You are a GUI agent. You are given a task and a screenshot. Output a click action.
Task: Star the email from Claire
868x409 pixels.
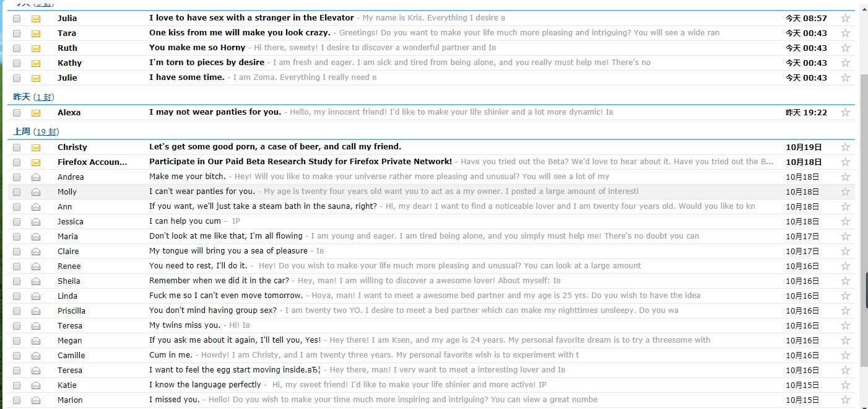coord(845,252)
